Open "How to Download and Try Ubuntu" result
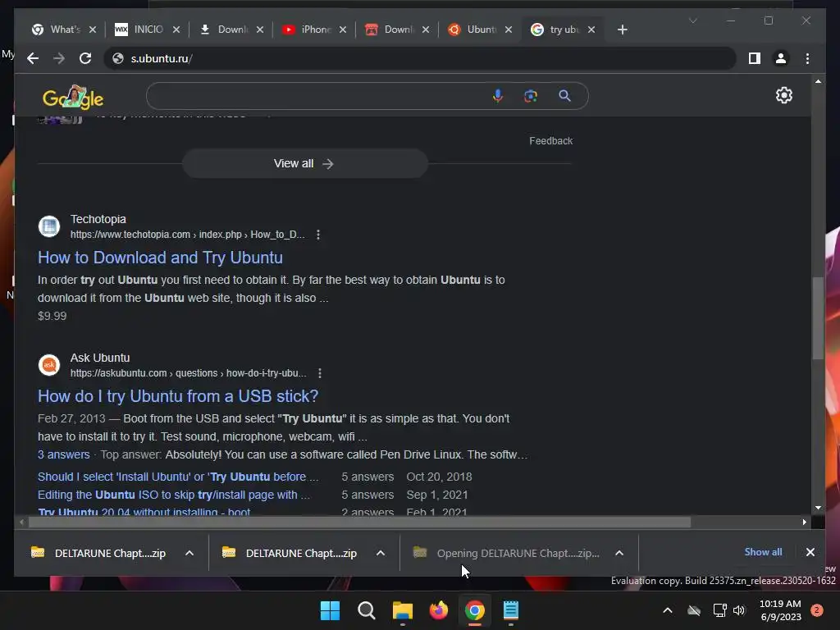Screen dimensions: 840x630 pyautogui.click(x=160, y=258)
